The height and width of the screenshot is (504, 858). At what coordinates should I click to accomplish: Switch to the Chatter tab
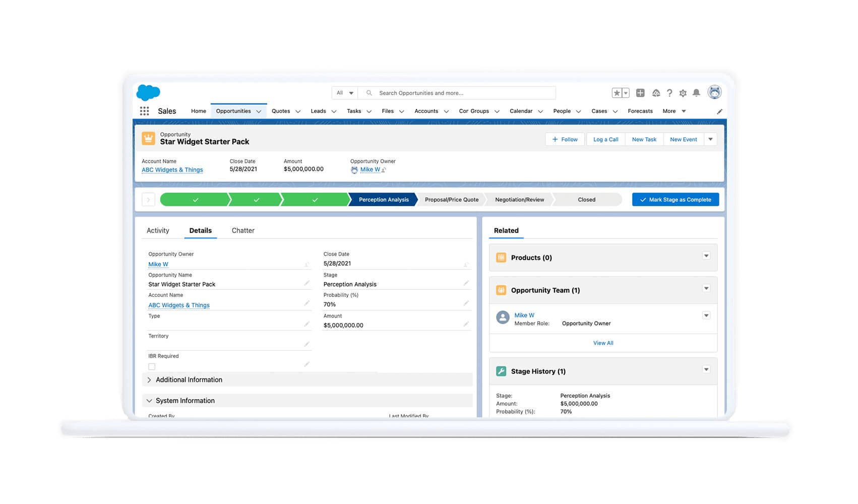[243, 230]
